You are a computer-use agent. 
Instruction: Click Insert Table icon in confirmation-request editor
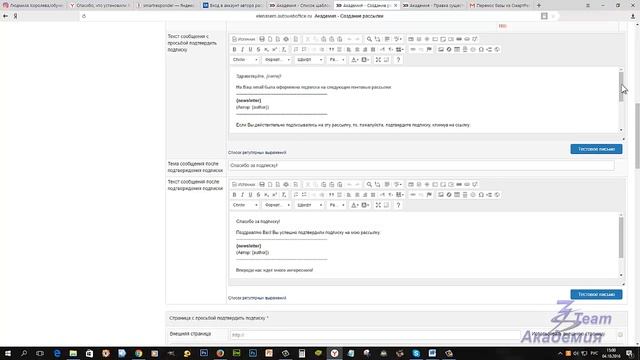click(x=457, y=49)
